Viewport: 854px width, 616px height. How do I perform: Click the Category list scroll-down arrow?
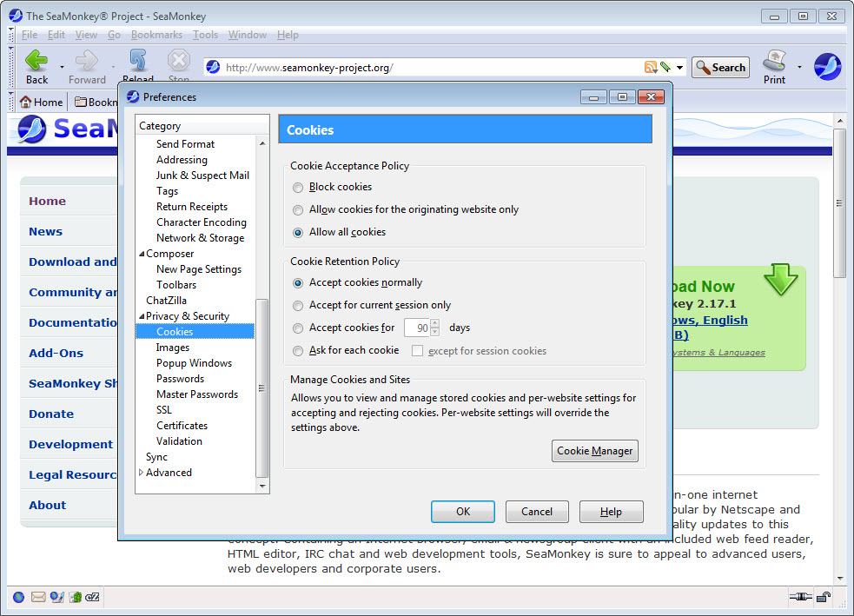point(262,486)
